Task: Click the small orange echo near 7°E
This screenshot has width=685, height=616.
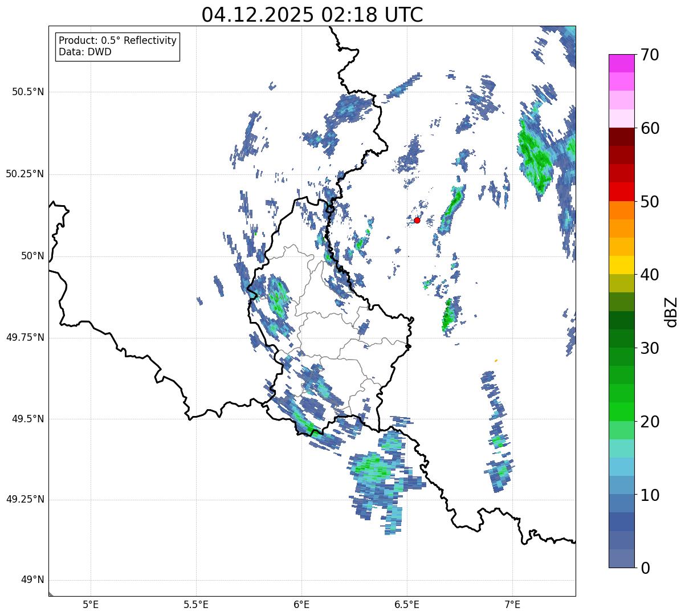Action: (496, 361)
